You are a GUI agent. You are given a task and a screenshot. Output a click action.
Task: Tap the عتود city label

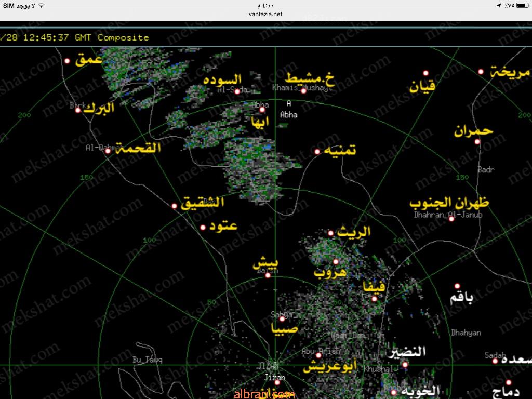click(x=223, y=225)
